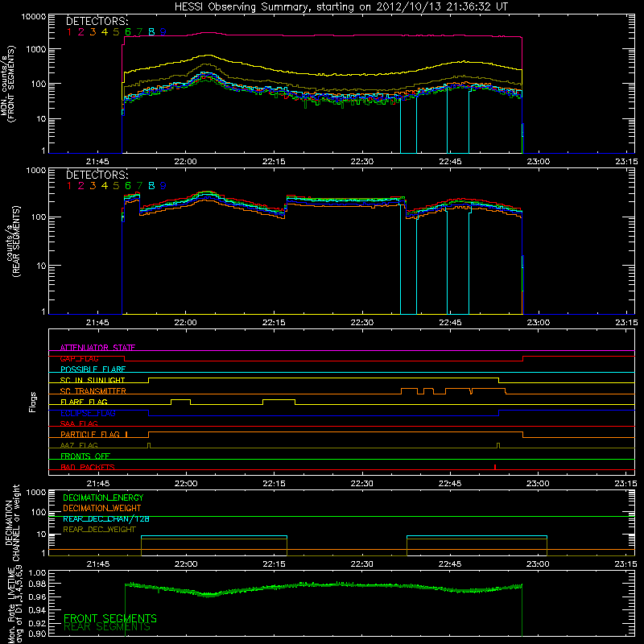Click DETECTORS: legend heading in front segments plot
The width and height of the screenshot is (644, 644).
97,21
